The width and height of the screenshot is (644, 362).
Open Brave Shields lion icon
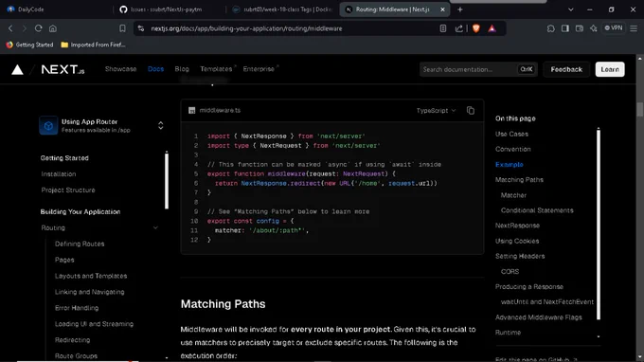click(476, 28)
